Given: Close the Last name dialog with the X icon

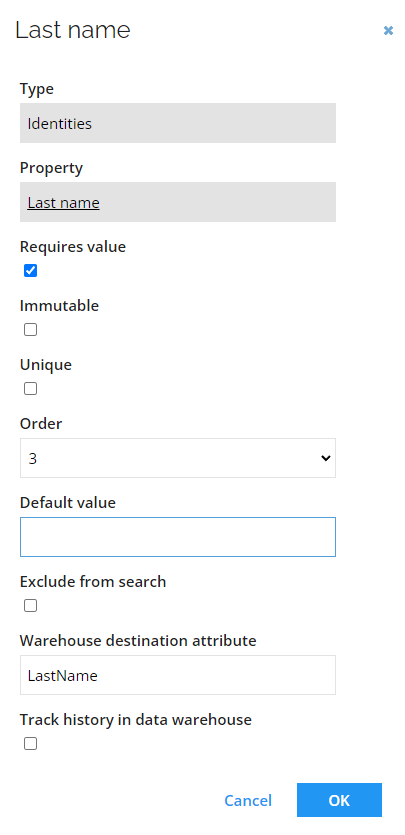Looking at the screenshot, I should [388, 31].
